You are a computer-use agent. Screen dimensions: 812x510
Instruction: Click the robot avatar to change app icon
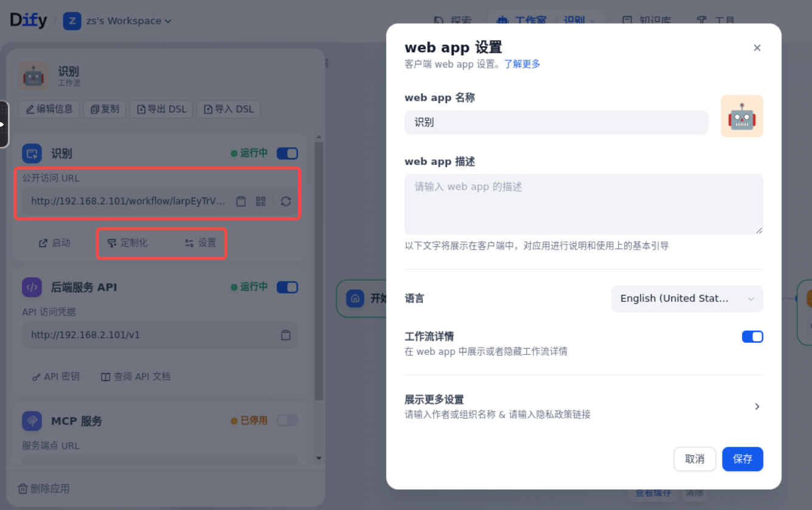pos(741,115)
